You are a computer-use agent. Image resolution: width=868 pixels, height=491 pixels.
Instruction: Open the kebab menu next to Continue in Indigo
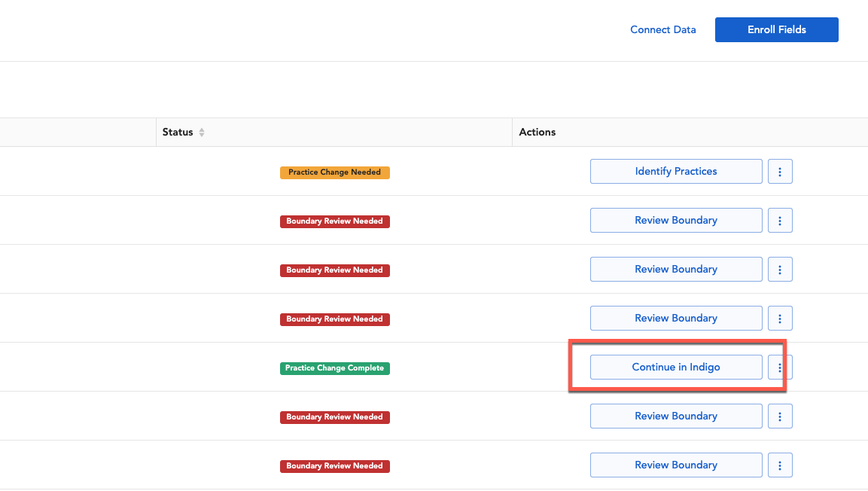point(778,367)
